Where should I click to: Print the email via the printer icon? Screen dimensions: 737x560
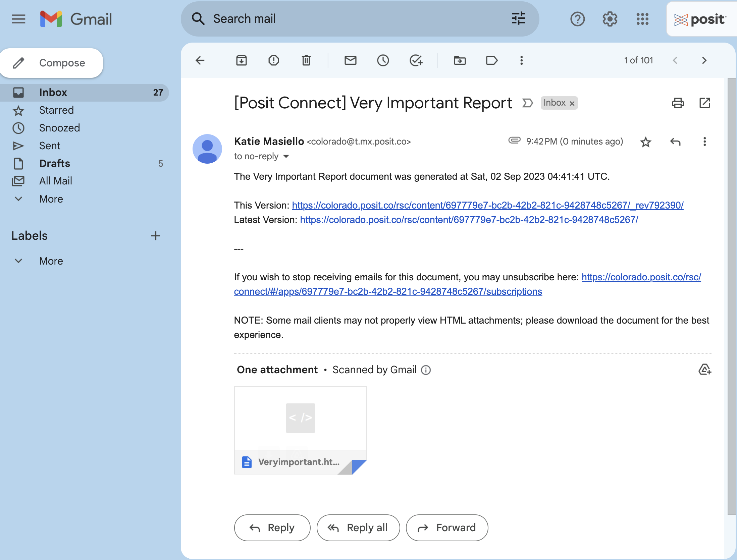(x=678, y=103)
